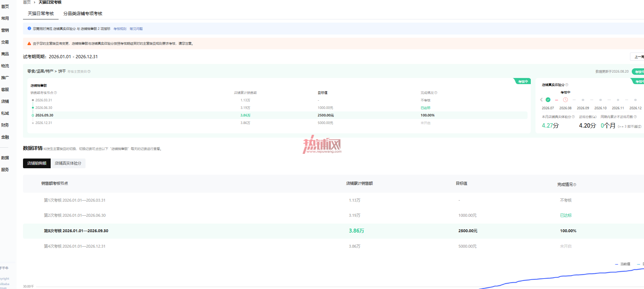Open 财务 in the left sidebar

point(5,125)
